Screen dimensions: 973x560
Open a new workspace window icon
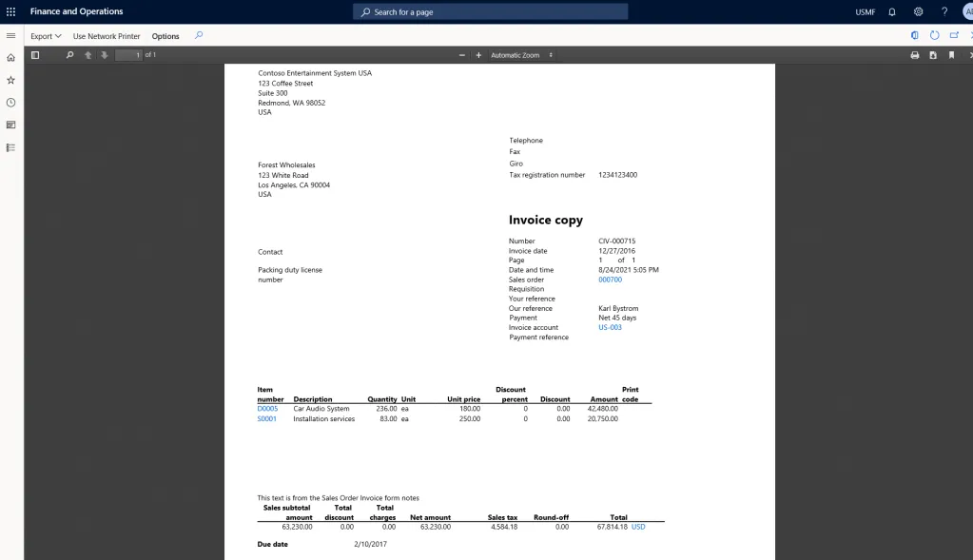954,34
